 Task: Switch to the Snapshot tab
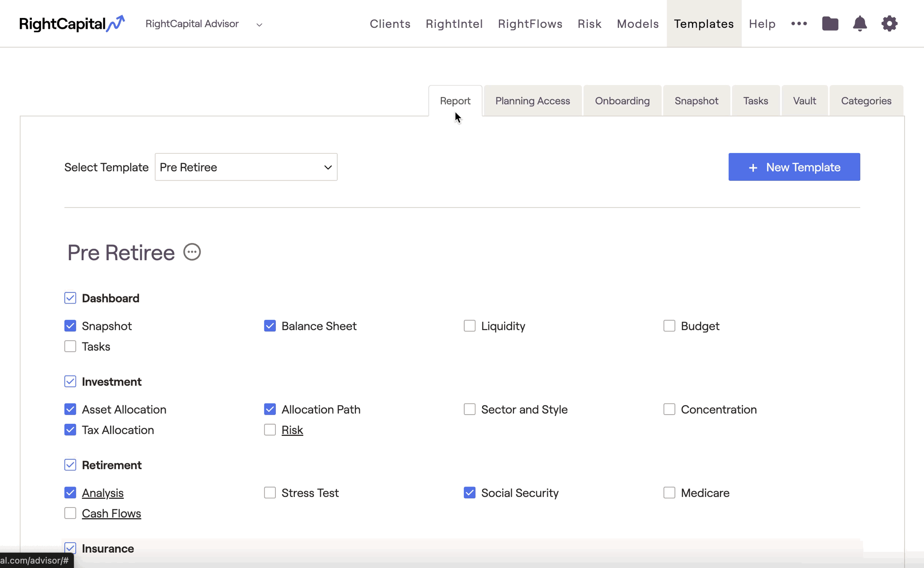696,101
